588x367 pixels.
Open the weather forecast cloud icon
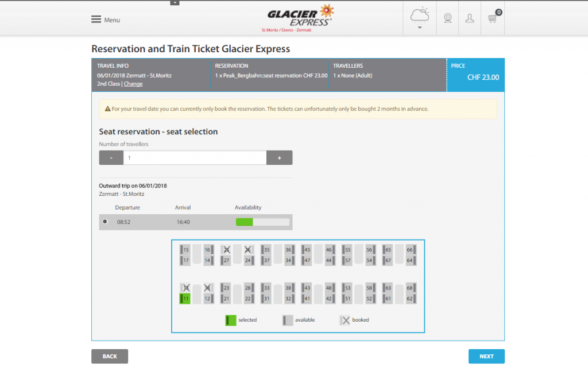(420, 18)
